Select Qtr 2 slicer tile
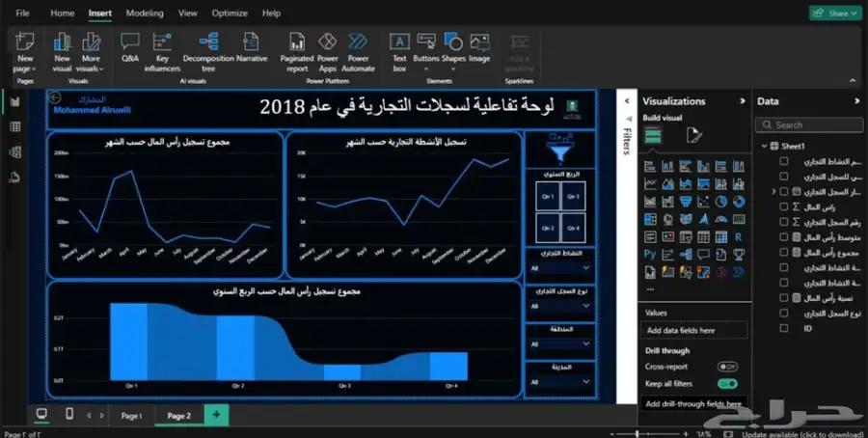The image size is (868, 438). coord(548,228)
